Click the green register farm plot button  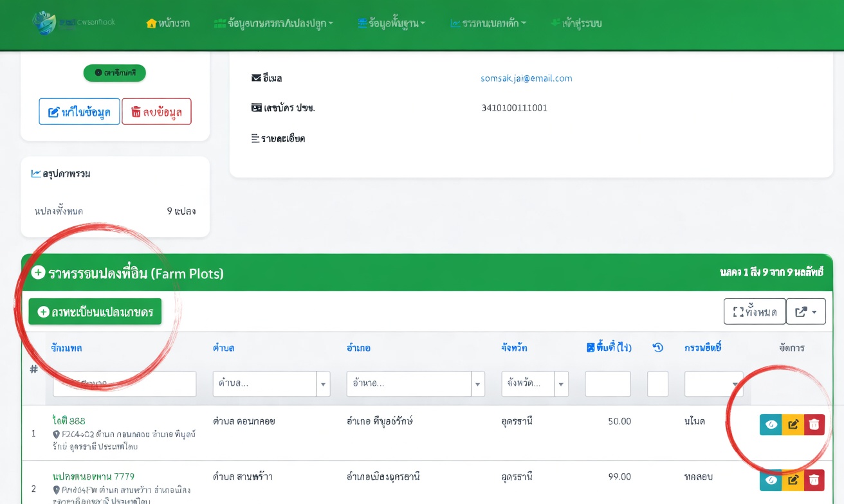[x=95, y=312]
